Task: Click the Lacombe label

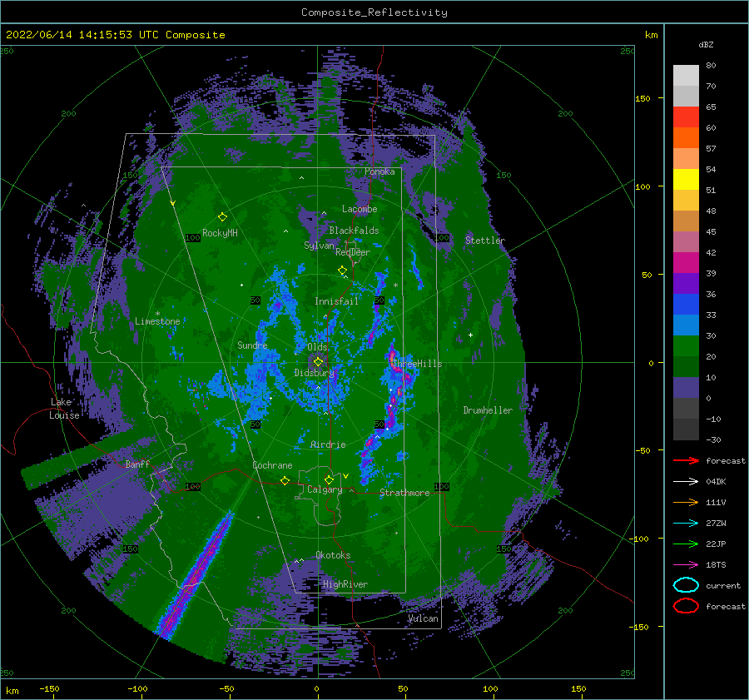Action: [360, 209]
